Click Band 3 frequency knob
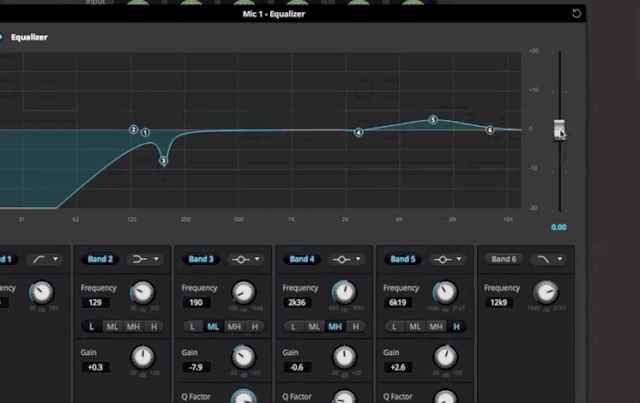The height and width of the screenshot is (403, 640). (x=243, y=292)
